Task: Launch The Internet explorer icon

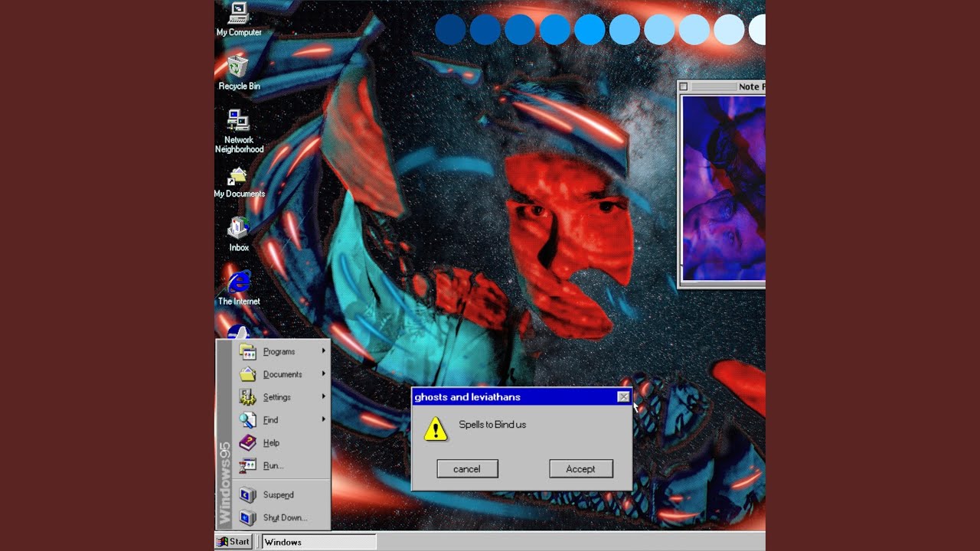Action: point(239,288)
